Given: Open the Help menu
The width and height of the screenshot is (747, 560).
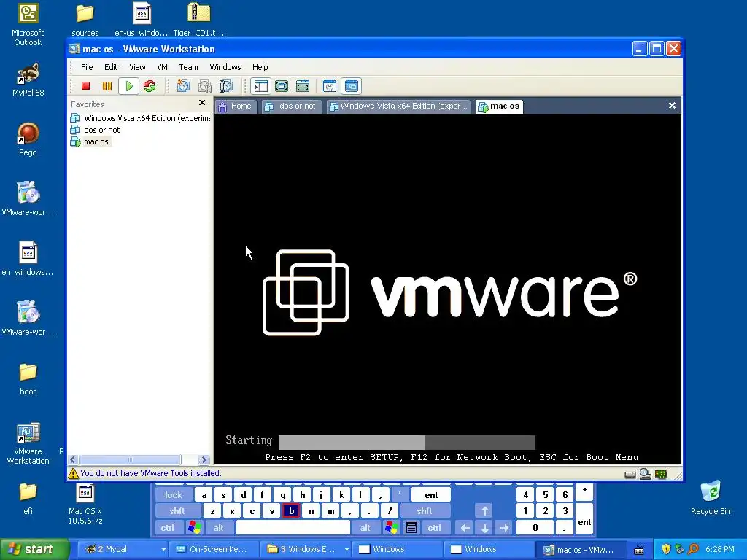Looking at the screenshot, I should pos(260,67).
